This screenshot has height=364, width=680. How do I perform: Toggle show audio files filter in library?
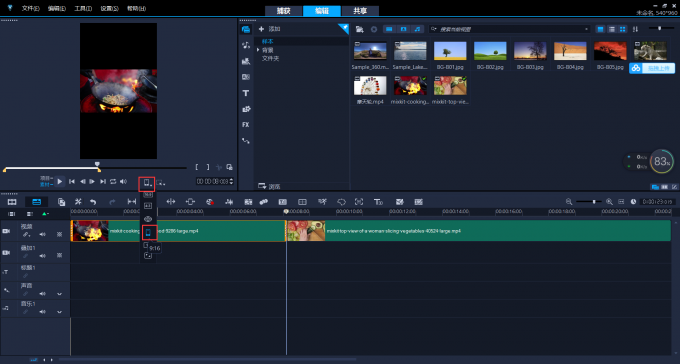click(x=417, y=29)
